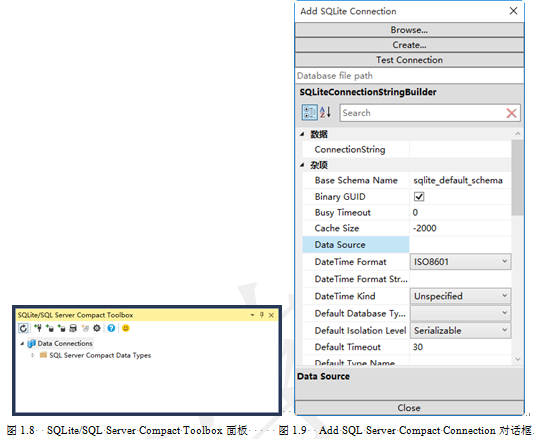Click the SQL script/print icon in Toolbox
Screen dimensions: 534x439
point(73,328)
